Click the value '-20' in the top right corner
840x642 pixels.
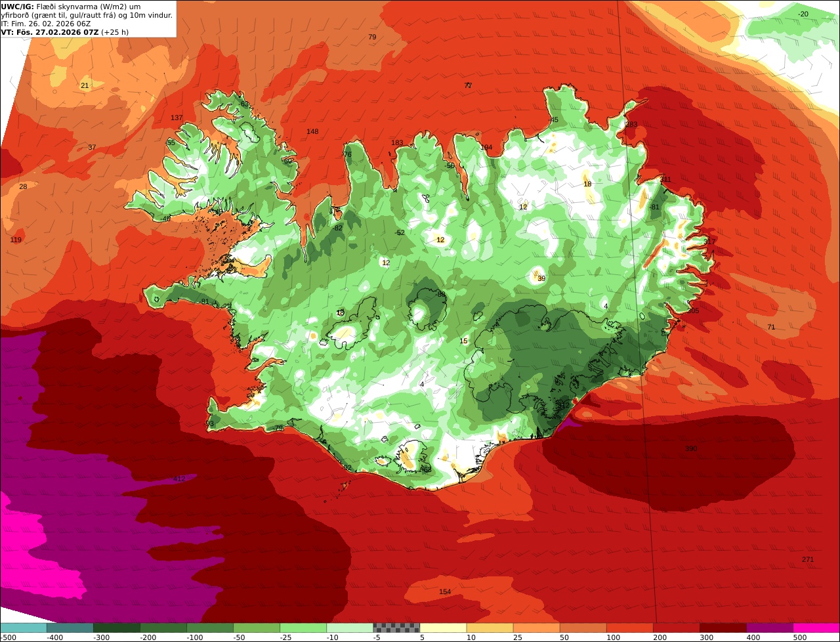pos(803,14)
